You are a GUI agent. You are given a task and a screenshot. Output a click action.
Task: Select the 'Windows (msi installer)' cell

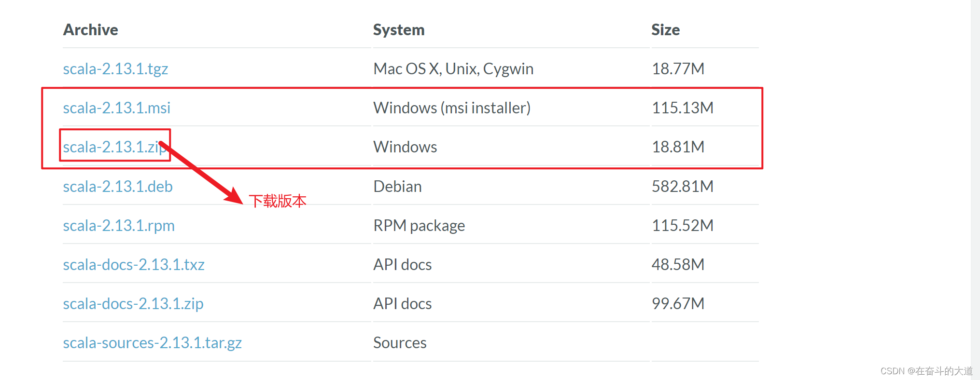tap(452, 108)
